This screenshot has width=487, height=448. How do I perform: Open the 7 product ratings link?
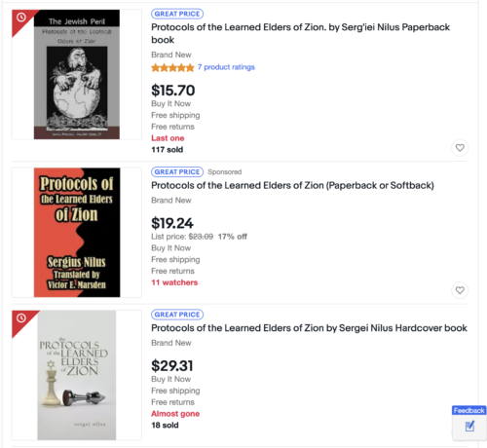click(x=226, y=67)
